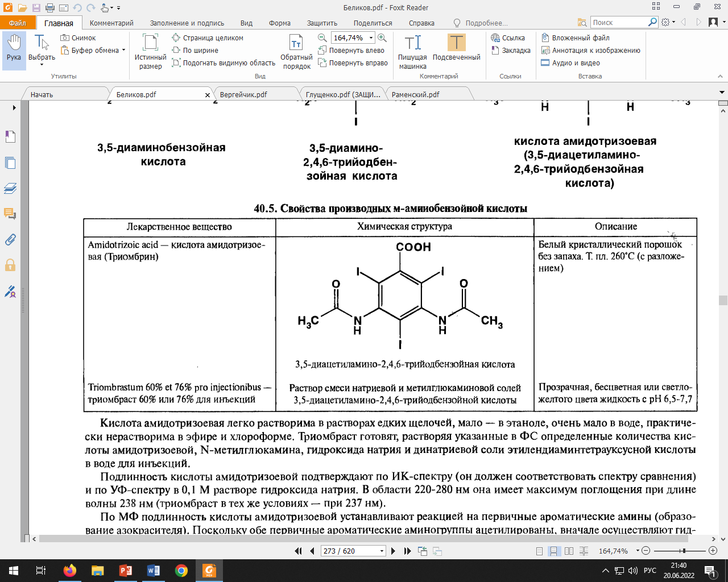Go to the next page

[x=393, y=551]
